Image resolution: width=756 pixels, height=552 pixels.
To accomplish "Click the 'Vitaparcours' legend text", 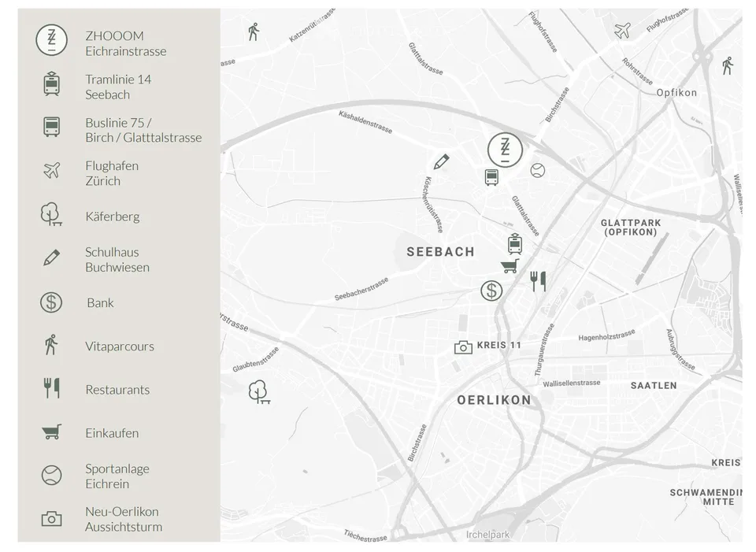I will pos(120,346).
